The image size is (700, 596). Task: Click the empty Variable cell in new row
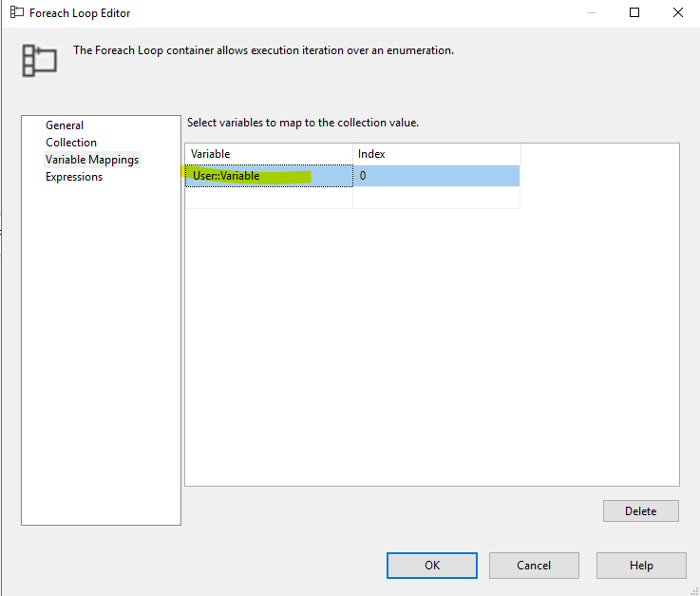[x=269, y=198]
